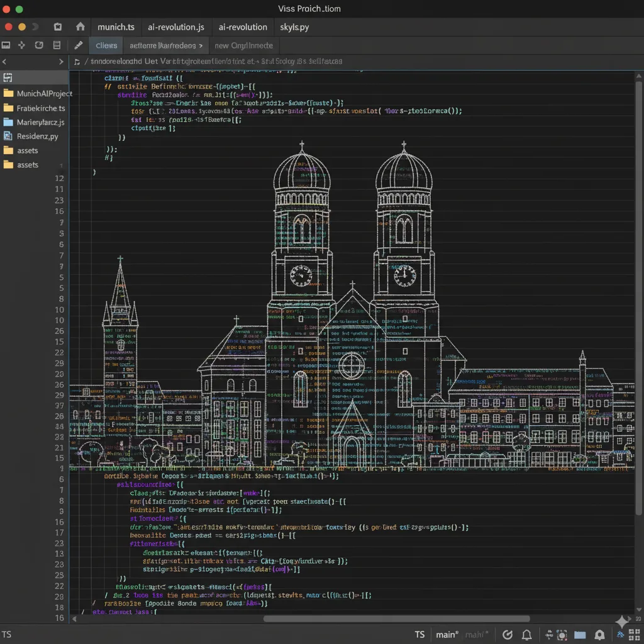Click the main branch label in status bar
Viewport: 644px width, 644px height.
(447, 635)
